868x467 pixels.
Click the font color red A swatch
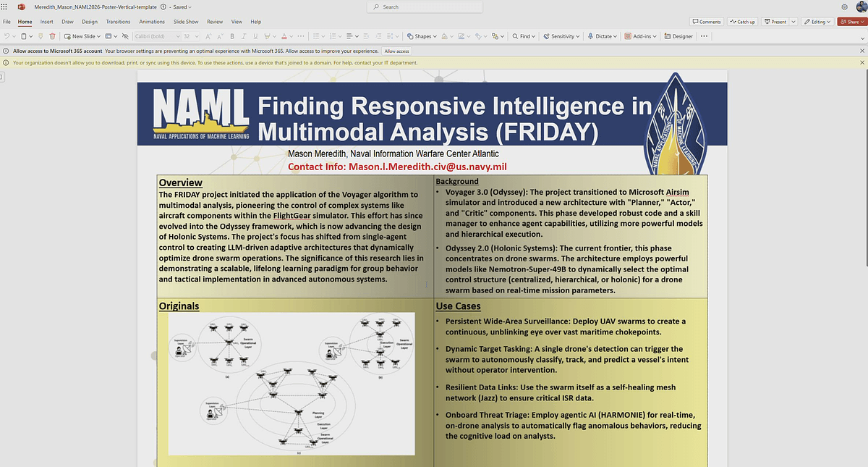[x=283, y=35]
